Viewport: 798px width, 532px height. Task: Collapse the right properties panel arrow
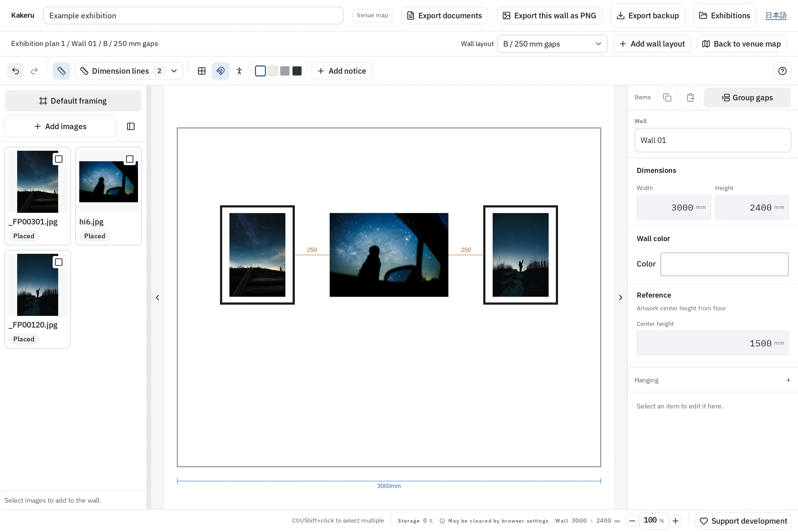pyautogui.click(x=621, y=298)
